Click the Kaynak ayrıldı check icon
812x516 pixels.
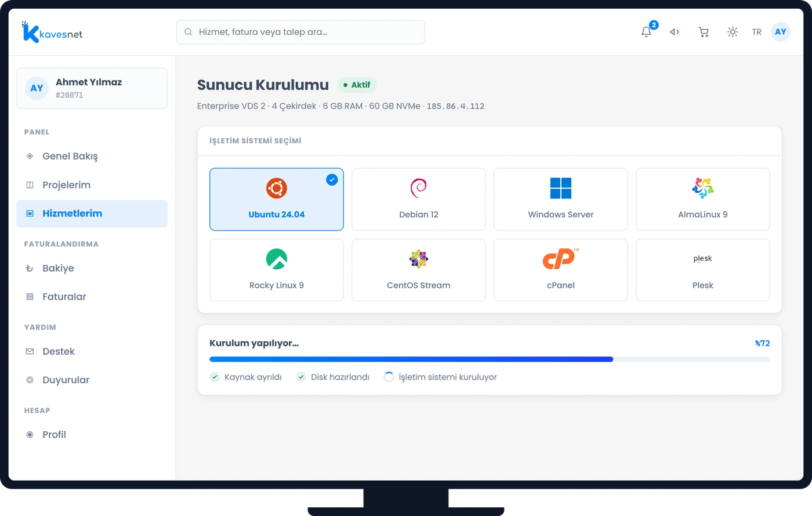coord(215,377)
